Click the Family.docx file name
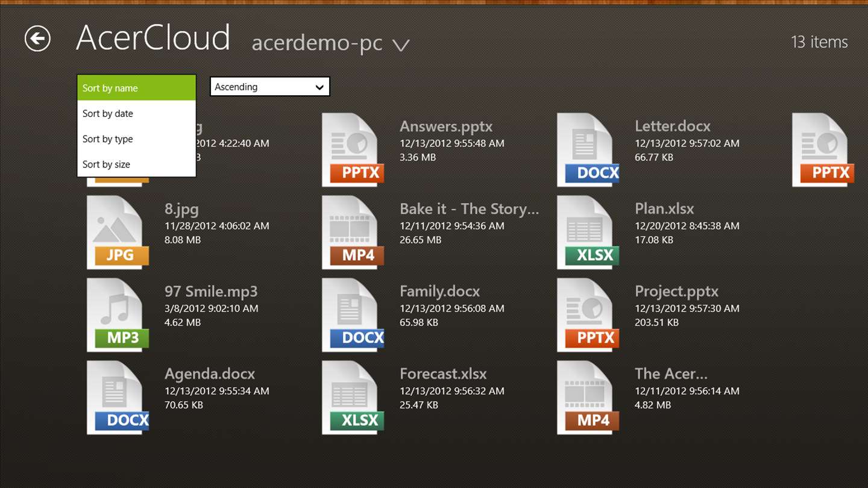Viewport: 868px width, 488px height. click(439, 292)
